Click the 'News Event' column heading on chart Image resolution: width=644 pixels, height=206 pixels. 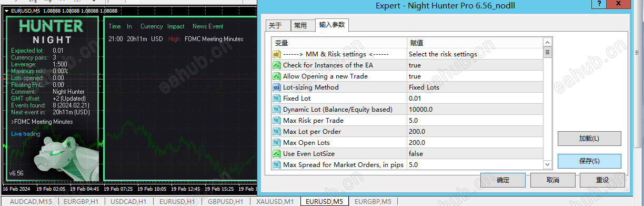(208, 26)
